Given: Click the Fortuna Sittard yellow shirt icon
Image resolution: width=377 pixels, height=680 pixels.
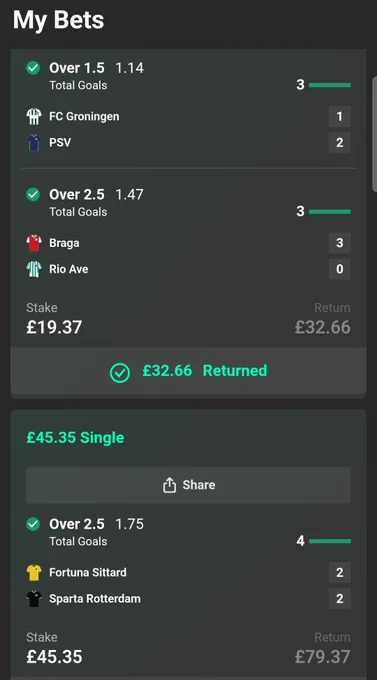Looking at the screenshot, I should click(x=33, y=572).
